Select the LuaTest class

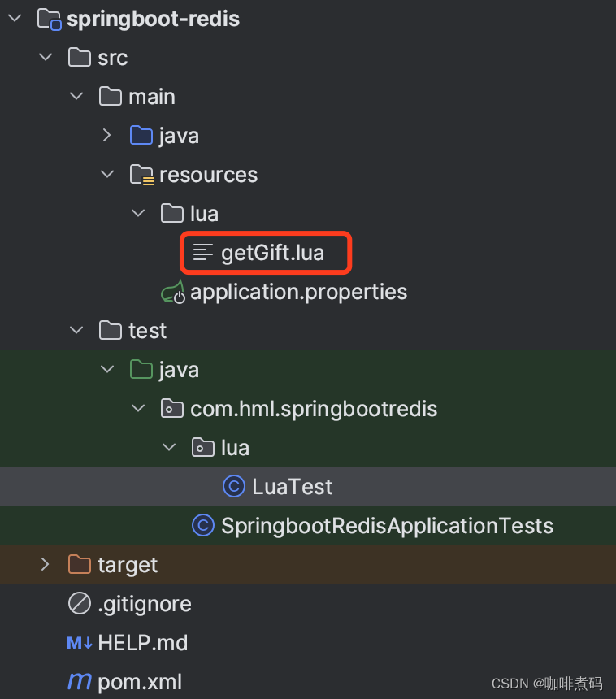pos(292,487)
